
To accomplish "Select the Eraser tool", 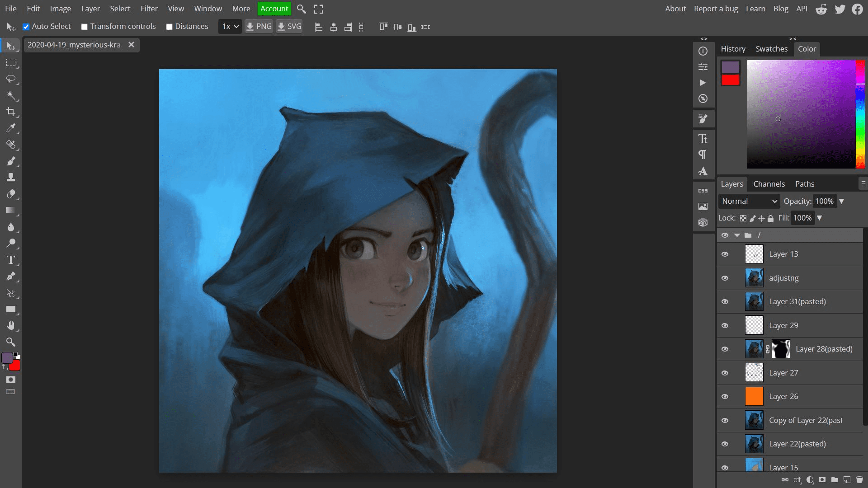I will 11,194.
